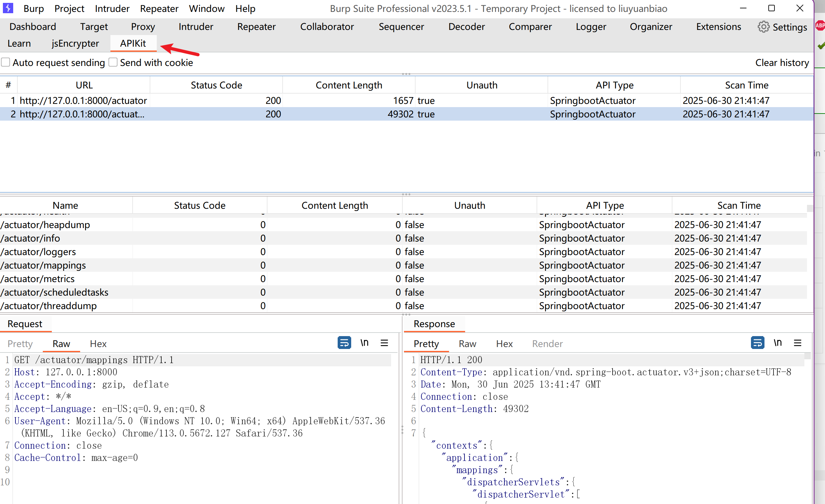
Task: Click Clear history button
Action: tap(782, 63)
